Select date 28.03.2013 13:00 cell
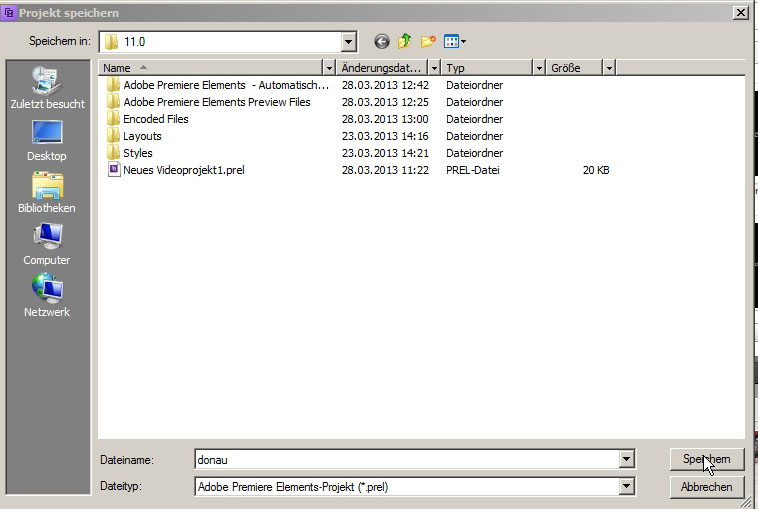 click(385, 119)
